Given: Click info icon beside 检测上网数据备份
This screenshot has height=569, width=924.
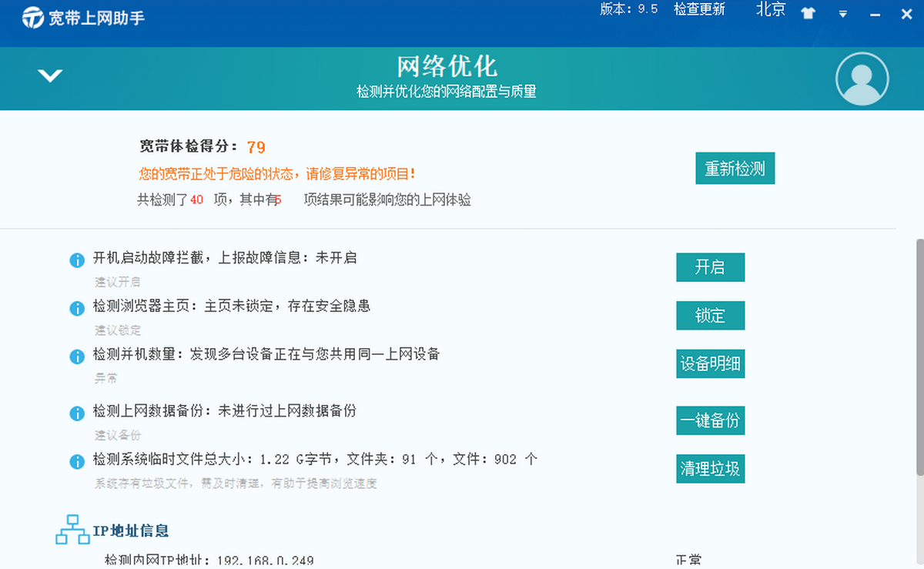Looking at the screenshot, I should tap(77, 413).
